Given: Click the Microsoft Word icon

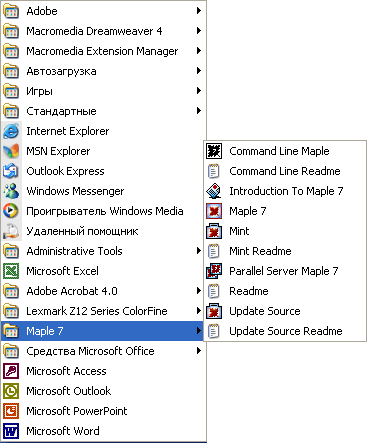Looking at the screenshot, I should pyautogui.click(x=11, y=431).
